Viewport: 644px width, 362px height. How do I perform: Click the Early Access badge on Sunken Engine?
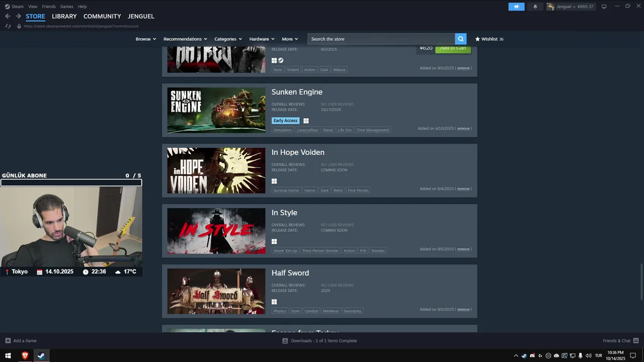[x=285, y=121]
